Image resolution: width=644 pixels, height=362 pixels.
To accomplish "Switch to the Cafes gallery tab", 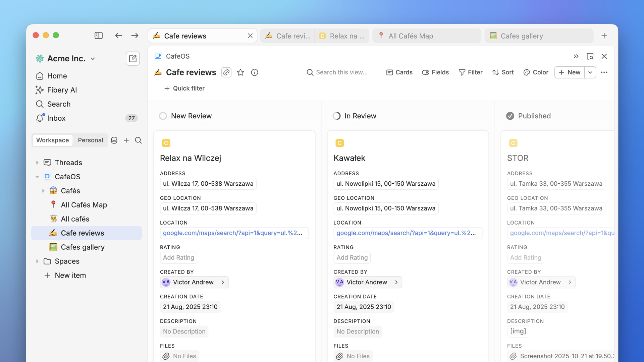I will coord(521,36).
